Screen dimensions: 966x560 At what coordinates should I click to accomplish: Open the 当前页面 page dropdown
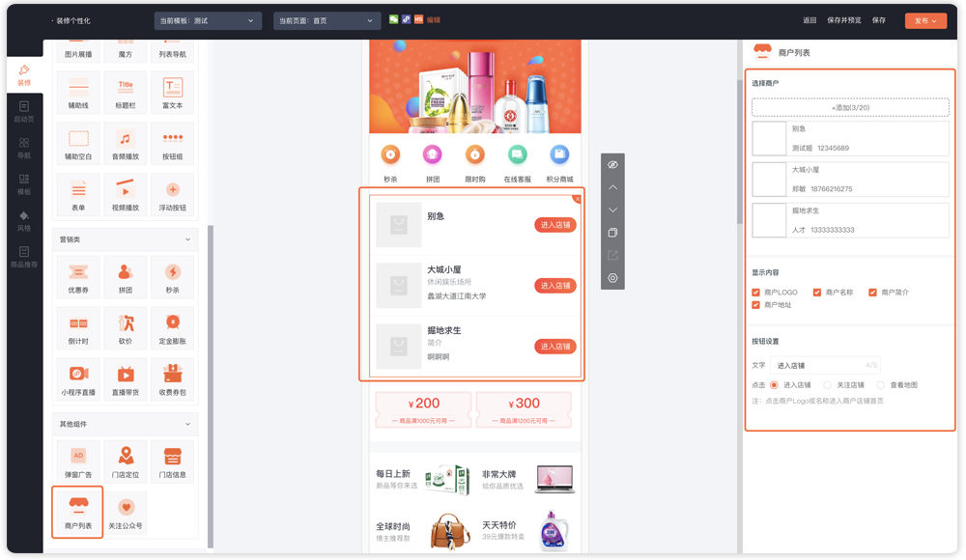(x=327, y=20)
